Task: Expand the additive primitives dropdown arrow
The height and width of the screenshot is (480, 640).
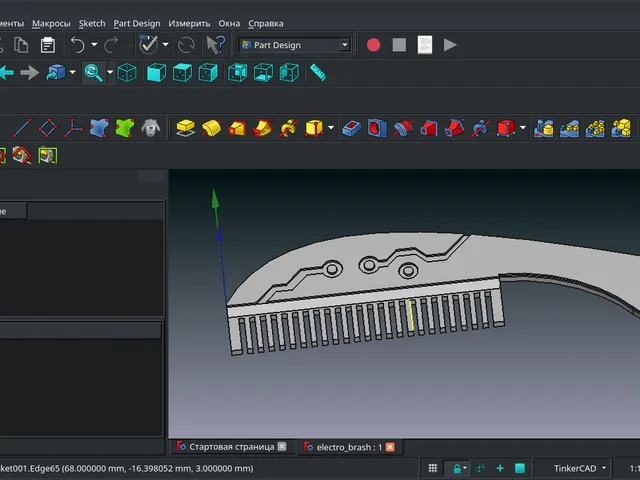Action: pyautogui.click(x=331, y=128)
